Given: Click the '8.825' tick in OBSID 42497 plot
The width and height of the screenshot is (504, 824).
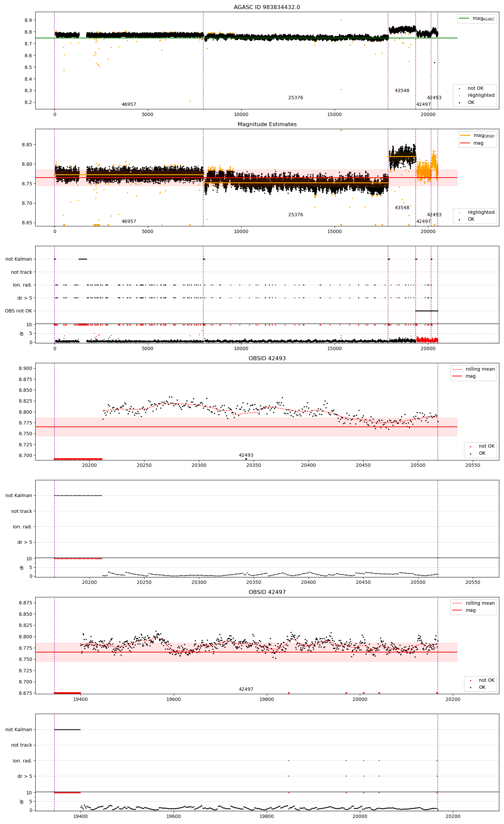Looking at the screenshot, I should (26, 625).
